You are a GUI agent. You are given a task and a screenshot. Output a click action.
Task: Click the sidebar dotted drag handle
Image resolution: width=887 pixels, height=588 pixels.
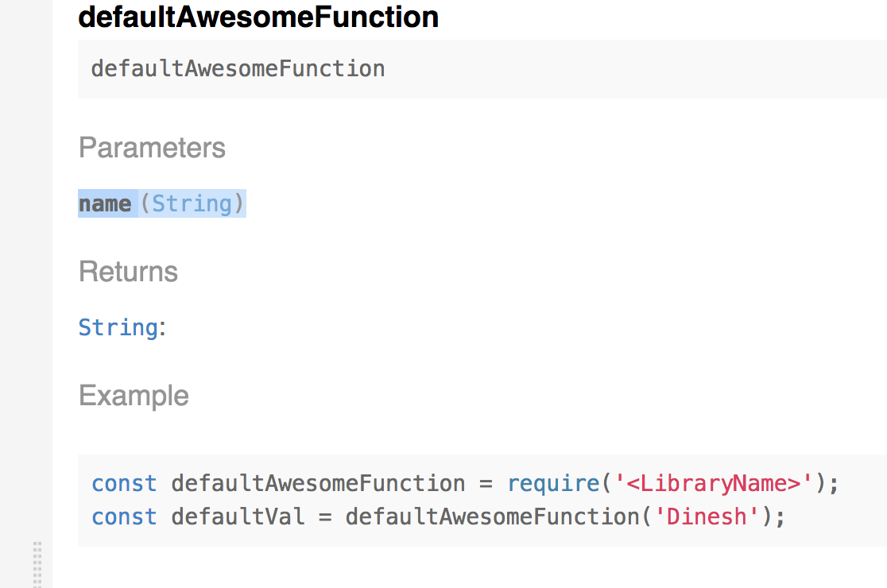tap(37, 564)
